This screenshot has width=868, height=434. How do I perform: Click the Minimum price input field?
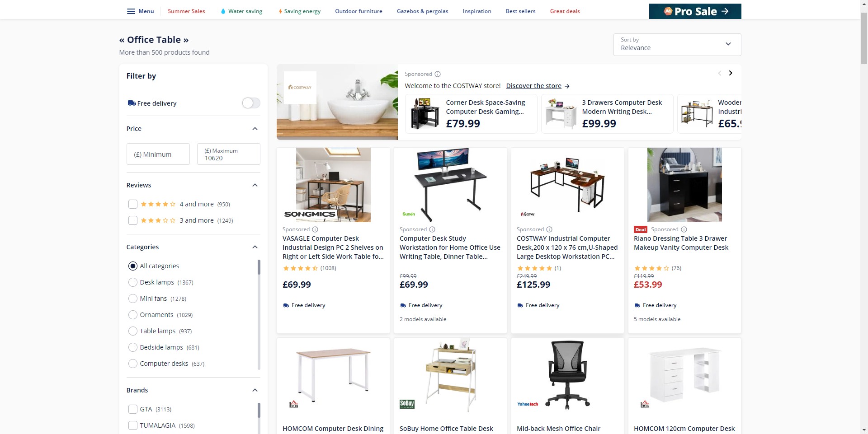pyautogui.click(x=158, y=154)
